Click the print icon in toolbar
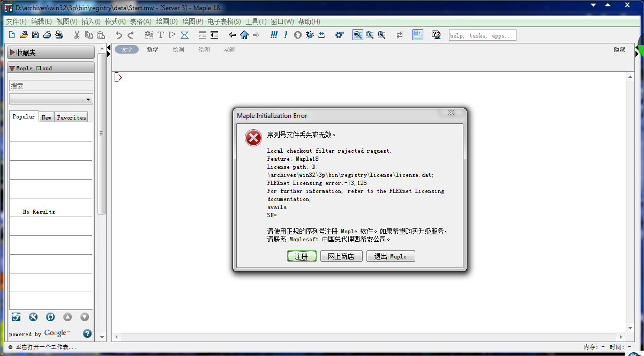 [x=47, y=35]
